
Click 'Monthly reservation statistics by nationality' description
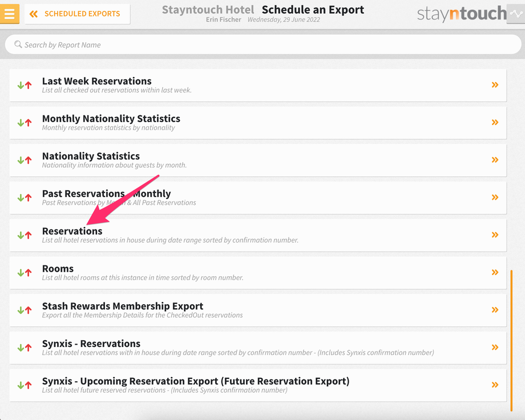(x=108, y=128)
